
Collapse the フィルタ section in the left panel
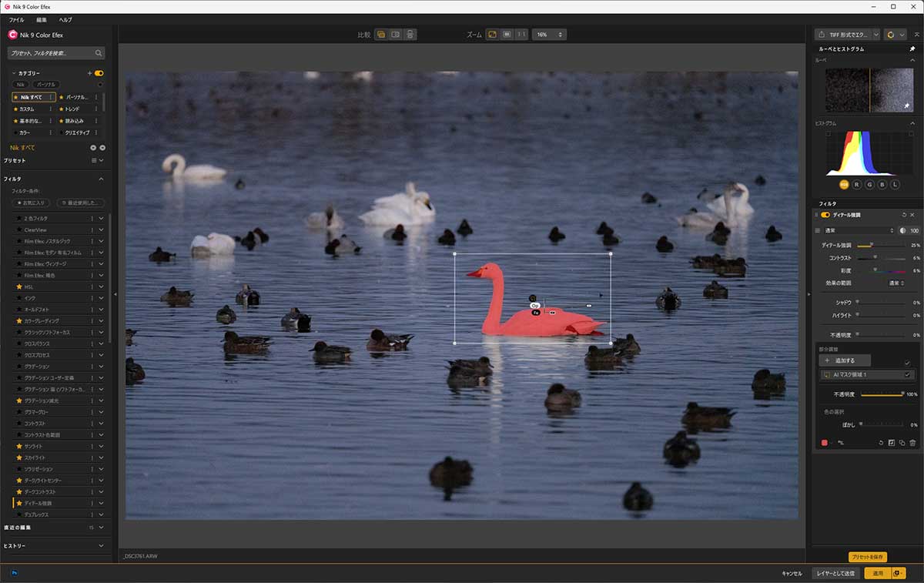[x=100, y=179]
